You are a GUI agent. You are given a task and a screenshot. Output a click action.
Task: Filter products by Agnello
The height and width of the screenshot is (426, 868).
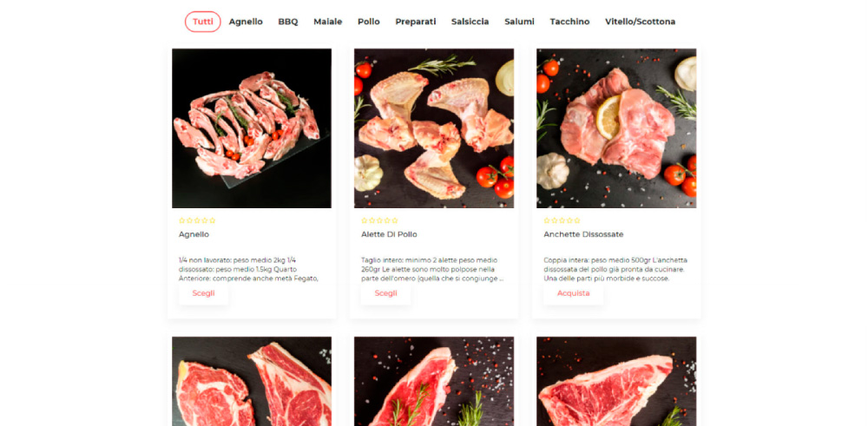click(246, 22)
